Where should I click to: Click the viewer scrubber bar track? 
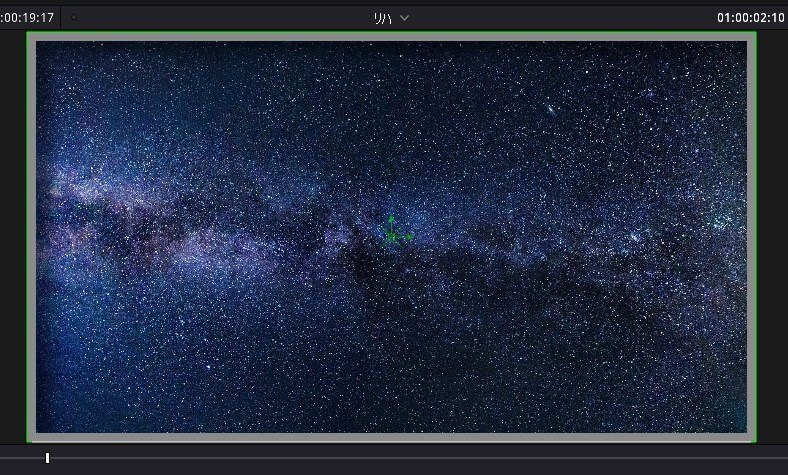point(394,458)
